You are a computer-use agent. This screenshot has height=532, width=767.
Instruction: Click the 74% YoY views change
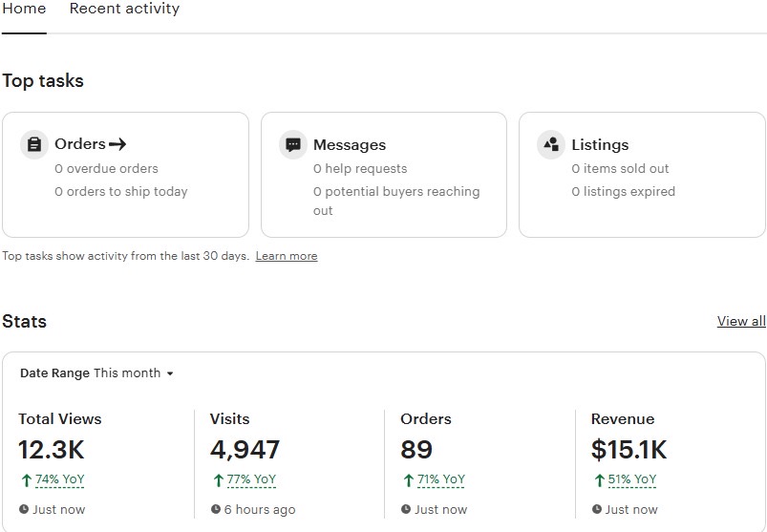(x=59, y=479)
